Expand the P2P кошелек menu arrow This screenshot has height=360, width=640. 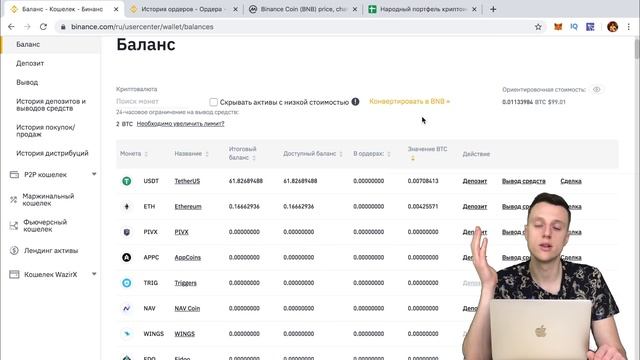(94, 174)
